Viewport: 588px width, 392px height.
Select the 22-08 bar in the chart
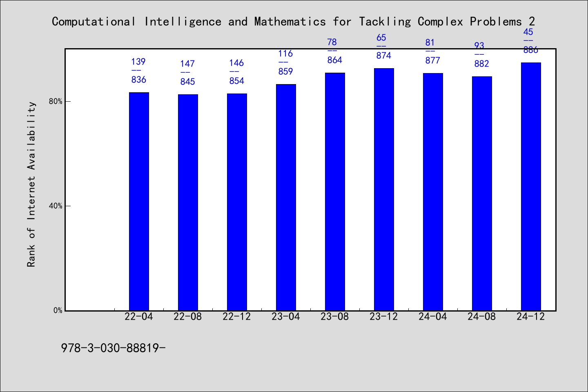(x=188, y=203)
